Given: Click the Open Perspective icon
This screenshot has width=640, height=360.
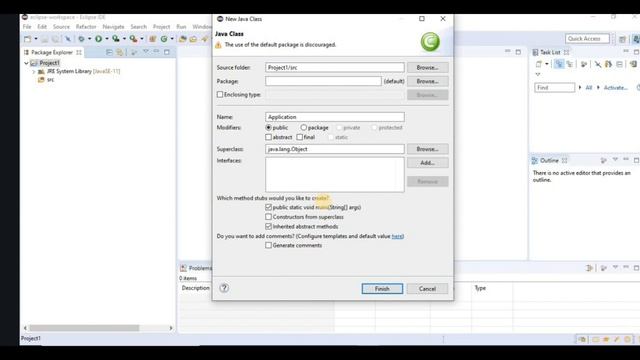Looking at the screenshot, I should click(622, 39).
